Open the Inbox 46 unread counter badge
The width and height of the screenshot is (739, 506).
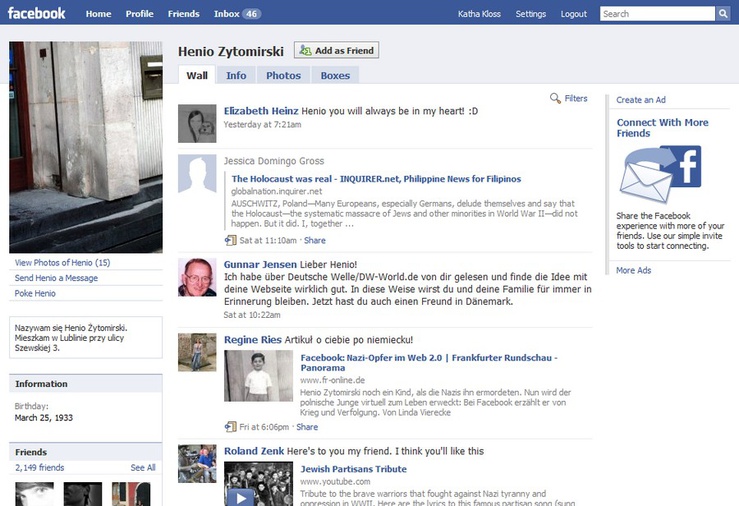[x=252, y=14]
